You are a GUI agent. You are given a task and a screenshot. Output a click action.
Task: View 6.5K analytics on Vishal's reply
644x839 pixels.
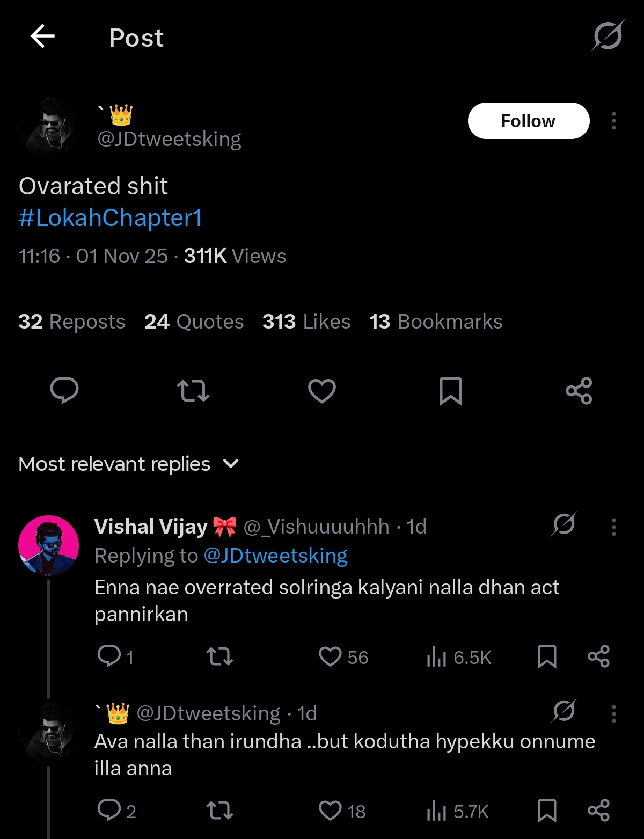459,657
